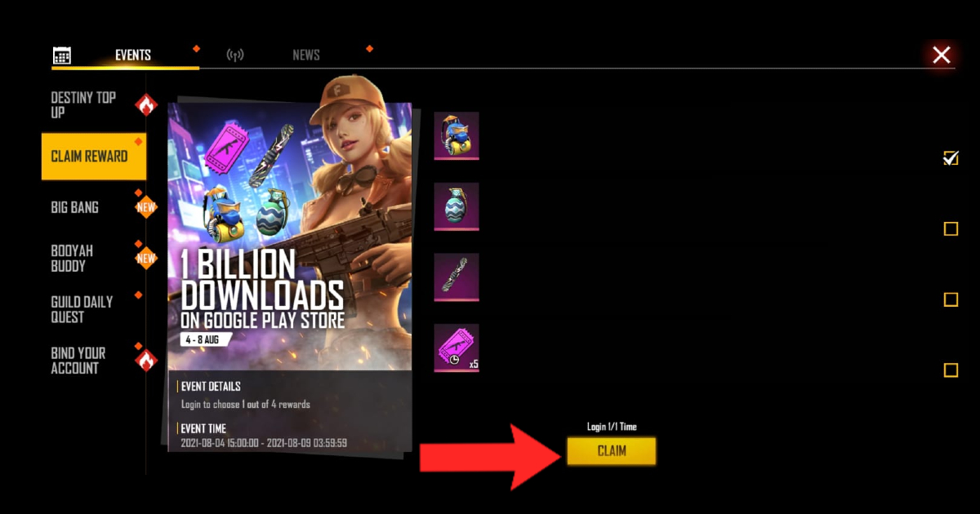Open the broadcast signal icon beside News
This screenshot has height=514, width=980.
pyautogui.click(x=235, y=55)
